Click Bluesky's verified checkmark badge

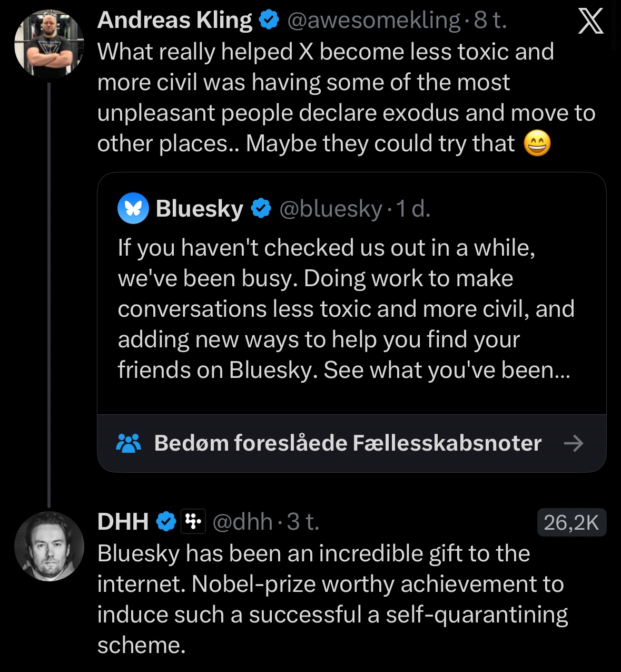(260, 209)
